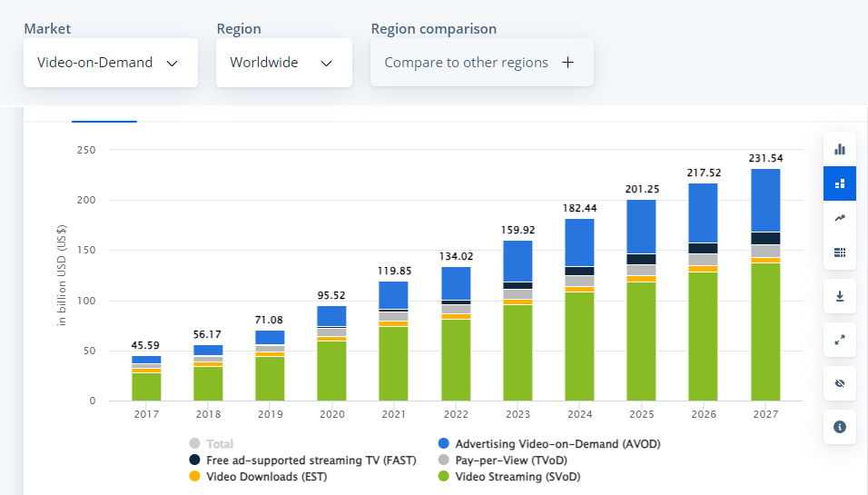The image size is (868, 495).
Task: Click the 159.92 total value label
Action: coord(518,230)
